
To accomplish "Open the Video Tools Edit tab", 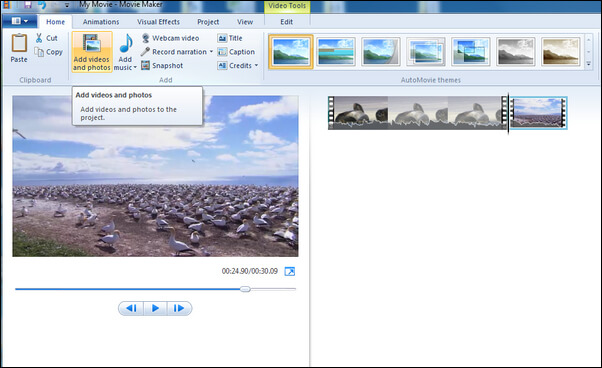I will pyautogui.click(x=286, y=22).
